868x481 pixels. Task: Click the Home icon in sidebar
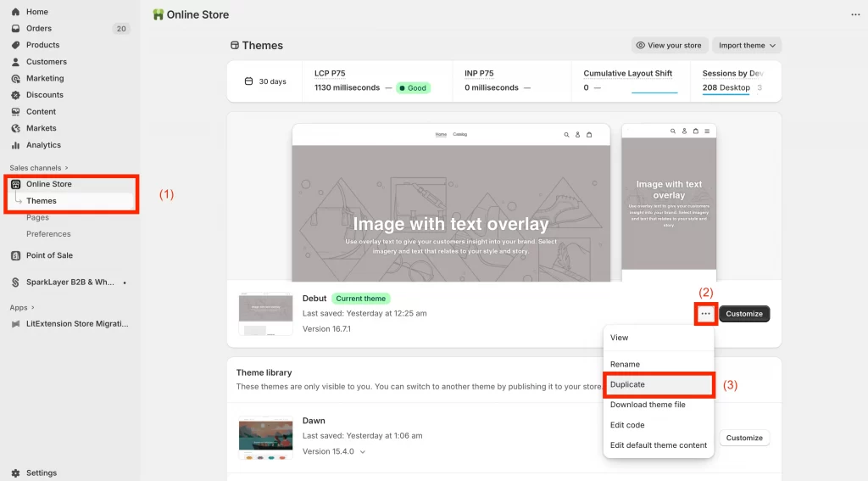coord(15,12)
